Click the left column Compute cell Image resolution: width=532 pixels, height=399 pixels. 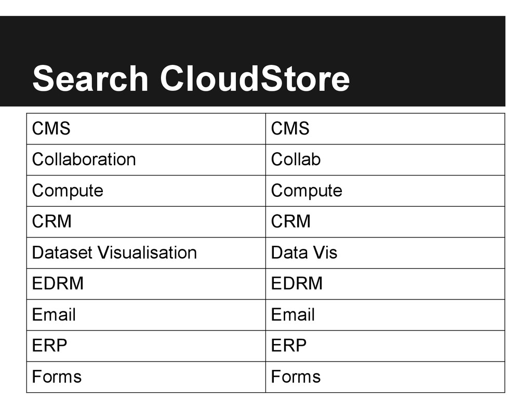point(146,191)
